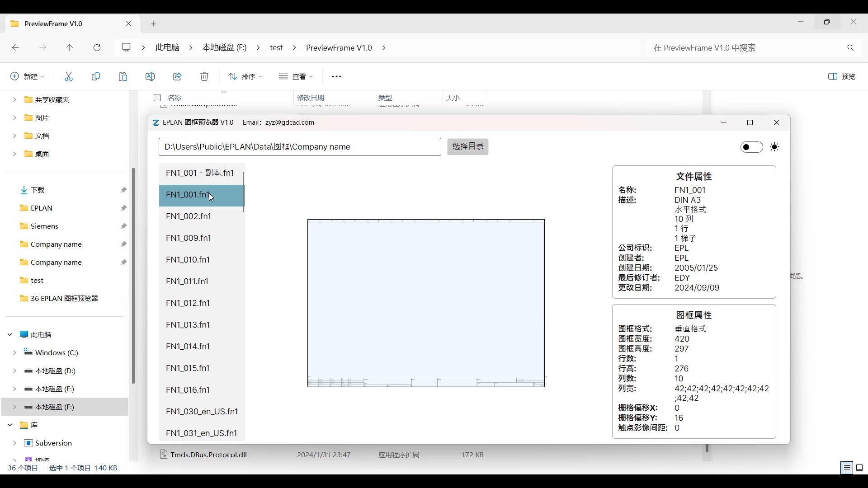868x488 pixels.
Task: Click 此电脑 in the address breadcrumb
Action: (168, 48)
